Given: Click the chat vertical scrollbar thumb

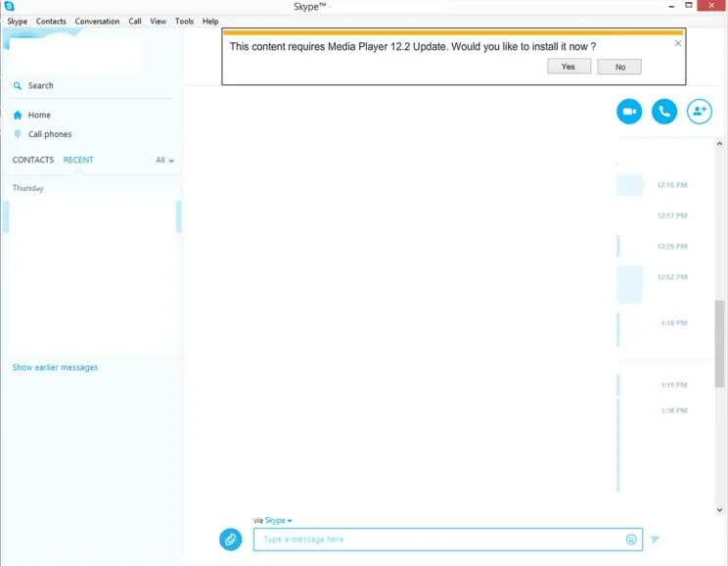Looking at the screenshot, I should [719, 344].
